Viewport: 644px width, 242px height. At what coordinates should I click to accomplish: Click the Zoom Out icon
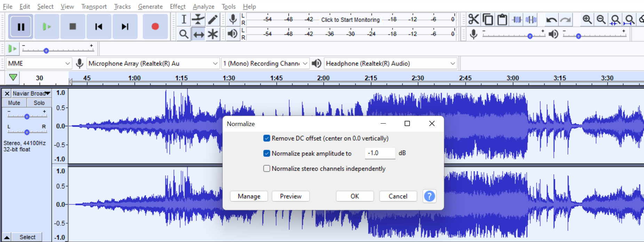pyautogui.click(x=601, y=19)
